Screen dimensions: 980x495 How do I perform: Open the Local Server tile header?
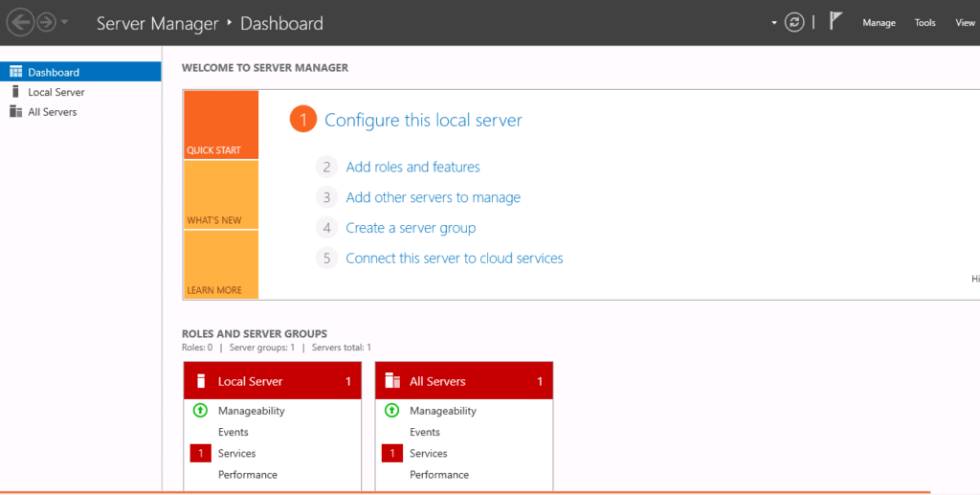(273, 381)
